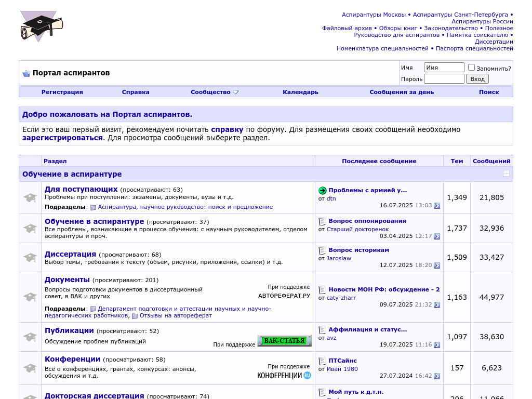Click post icon beside Новости МОН РФ

click(322, 290)
